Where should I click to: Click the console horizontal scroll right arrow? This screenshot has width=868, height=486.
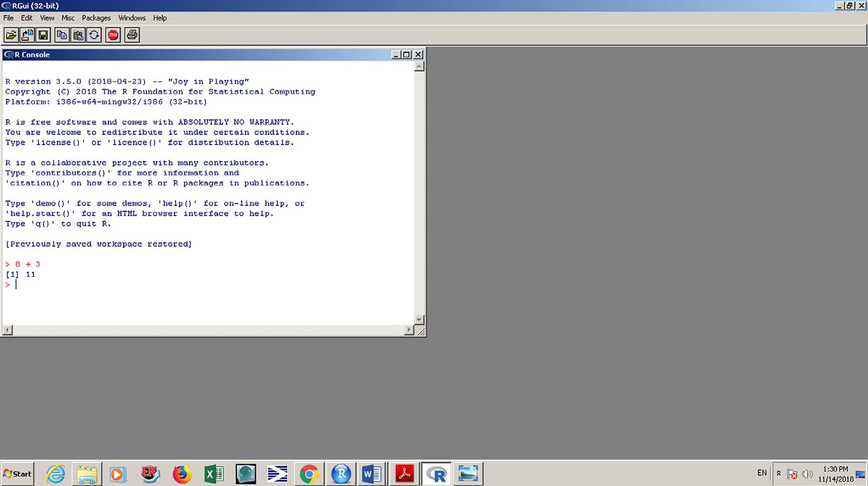click(x=409, y=330)
